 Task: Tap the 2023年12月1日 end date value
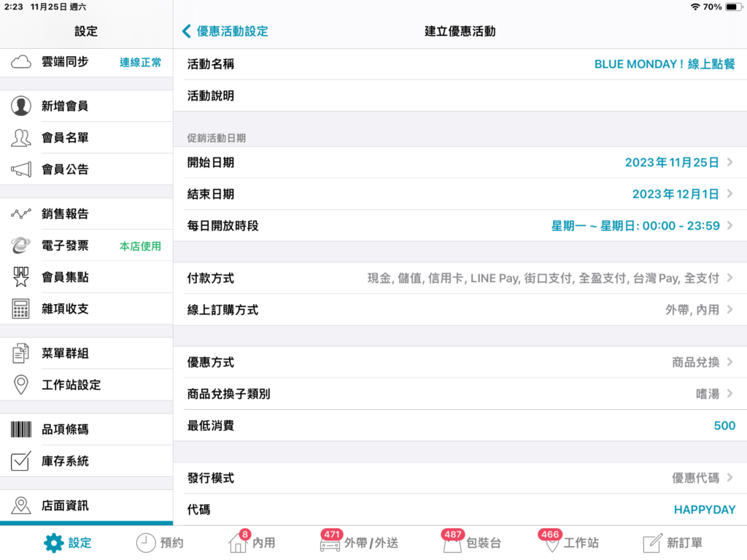[x=676, y=194]
